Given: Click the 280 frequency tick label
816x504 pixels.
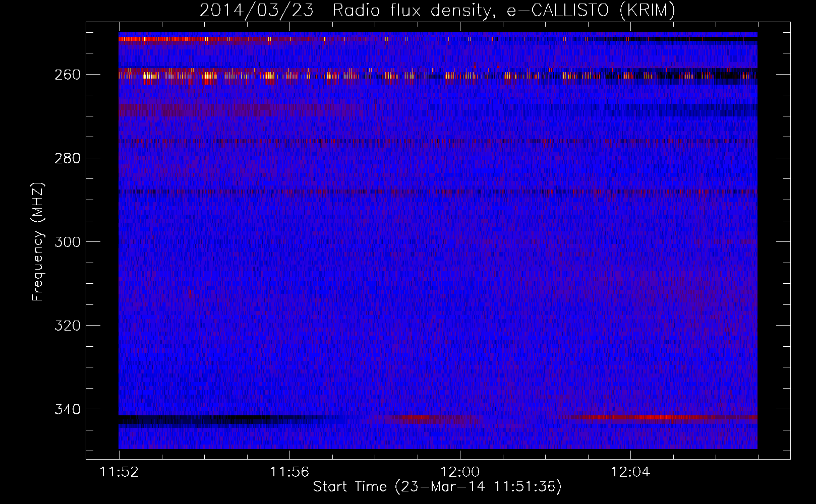Looking at the screenshot, I should click(x=68, y=158).
